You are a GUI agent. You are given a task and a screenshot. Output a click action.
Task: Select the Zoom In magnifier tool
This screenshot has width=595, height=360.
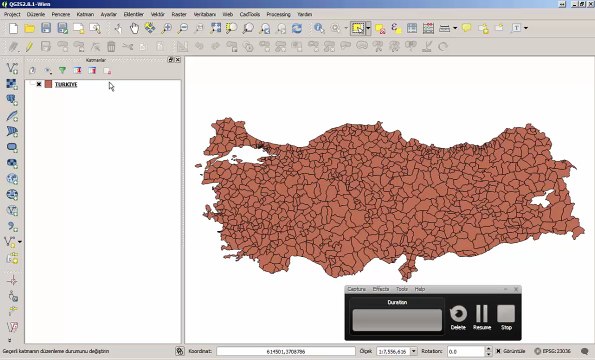pyautogui.click(x=166, y=28)
